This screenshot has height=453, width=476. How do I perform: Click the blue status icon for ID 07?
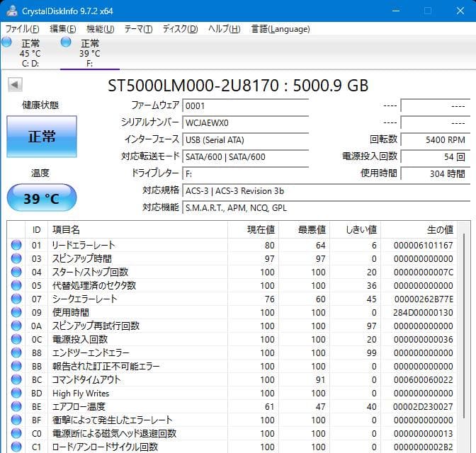(x=16, y=299)
